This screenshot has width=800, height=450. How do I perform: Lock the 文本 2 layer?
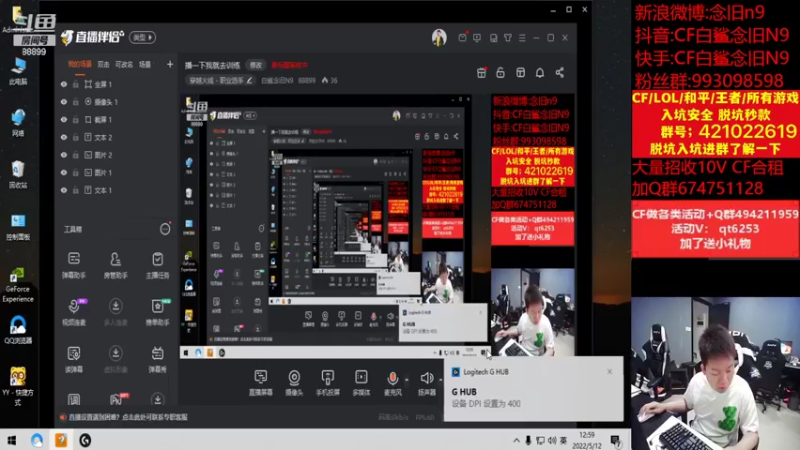pos(76,137)
